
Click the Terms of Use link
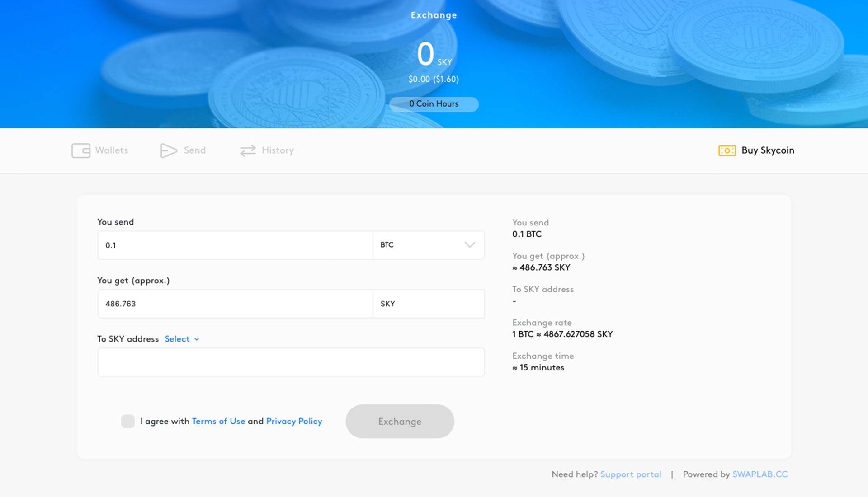click(217, 421)
